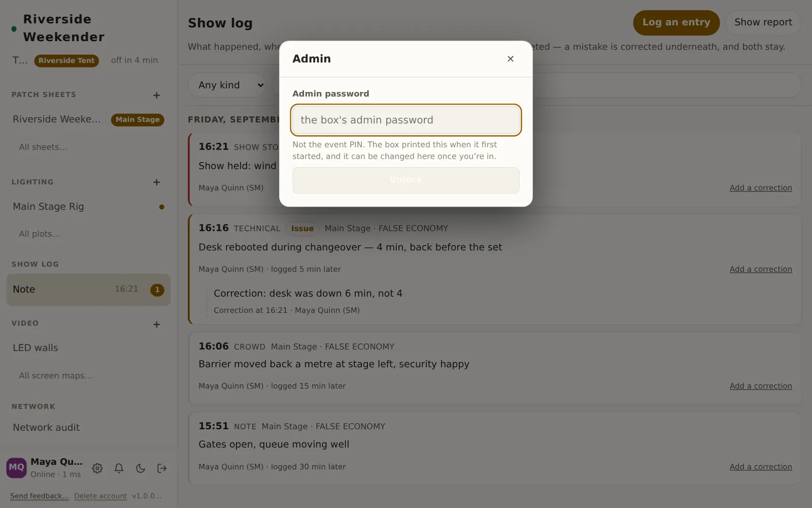
Task: Click the Issue tag on 16:16 entry
Action: pos(302,229)
